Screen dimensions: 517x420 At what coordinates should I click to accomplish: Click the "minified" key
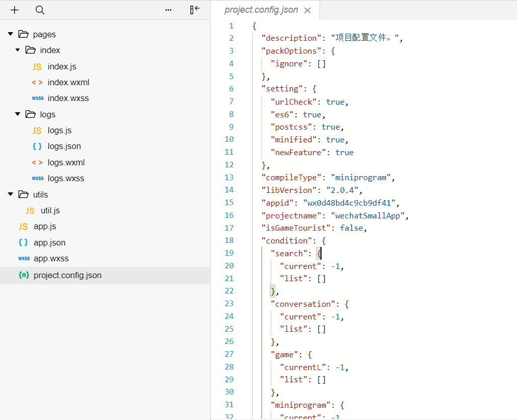(x=293, y=140)
